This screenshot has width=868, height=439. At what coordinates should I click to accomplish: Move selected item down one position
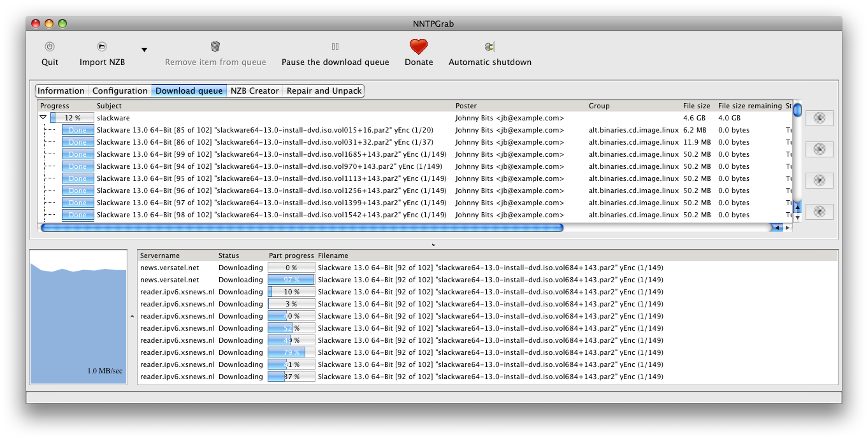[x=820, y=180]
